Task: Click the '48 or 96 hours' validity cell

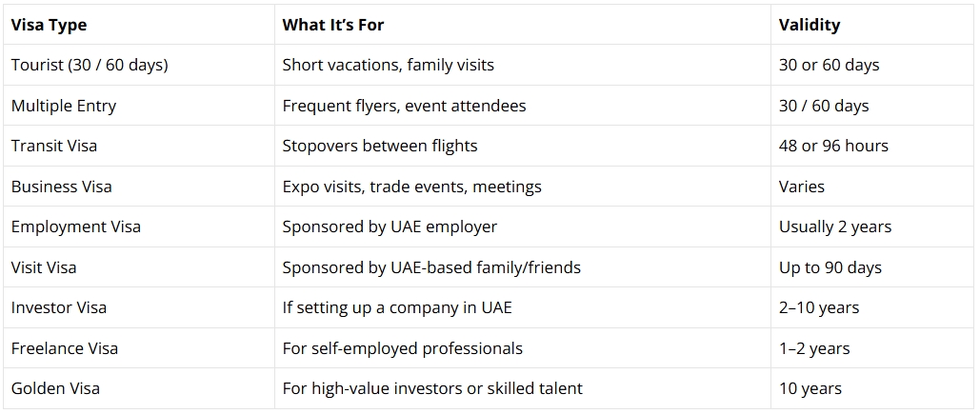Action: pos(833,146)
